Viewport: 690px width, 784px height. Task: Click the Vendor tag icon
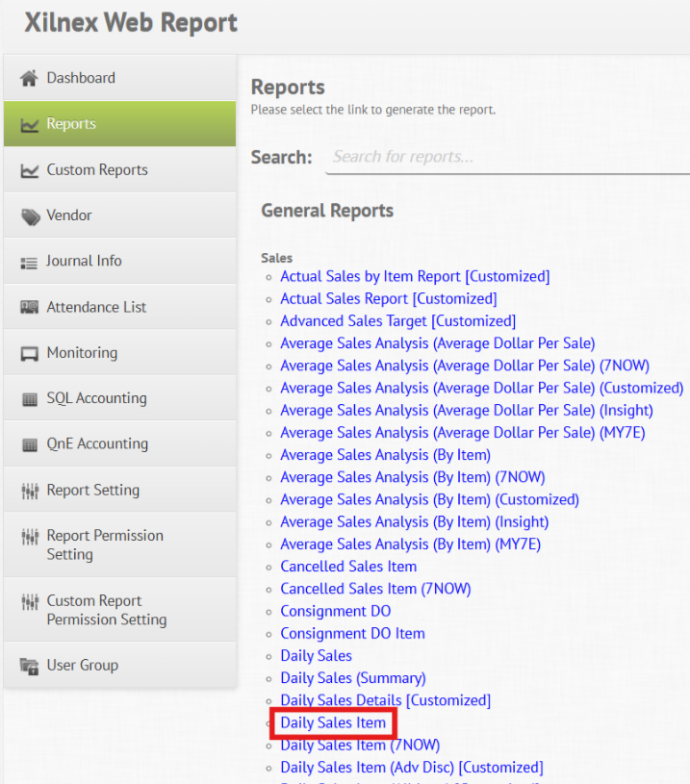30,216
